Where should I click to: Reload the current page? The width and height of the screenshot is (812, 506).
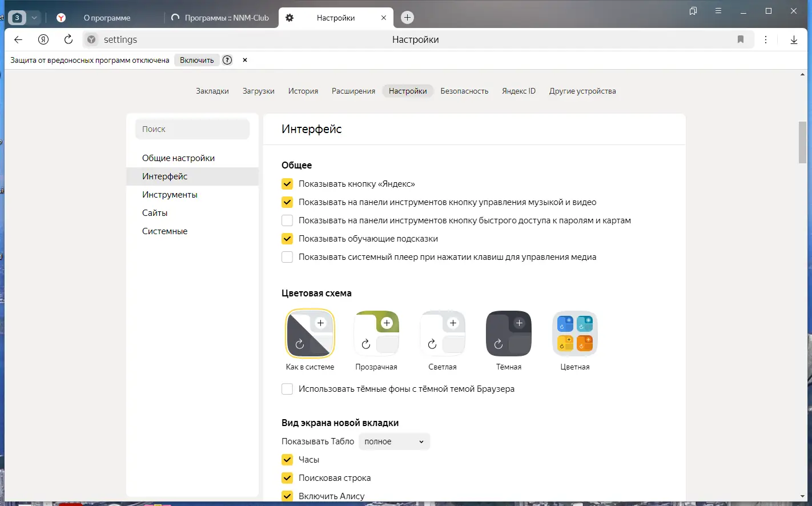[69, 39]
